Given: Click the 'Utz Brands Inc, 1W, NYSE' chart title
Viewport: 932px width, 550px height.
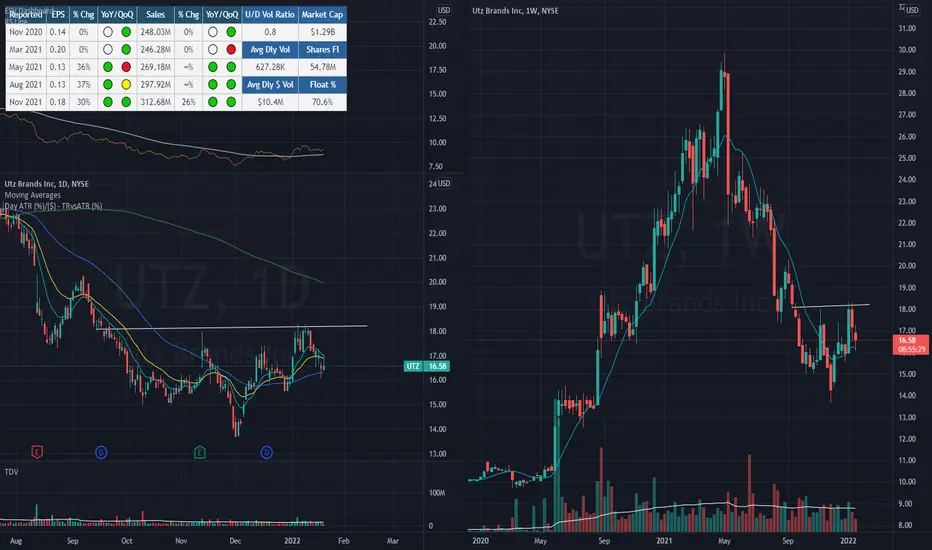Looking at the screenshot, I should coord(515,11).
